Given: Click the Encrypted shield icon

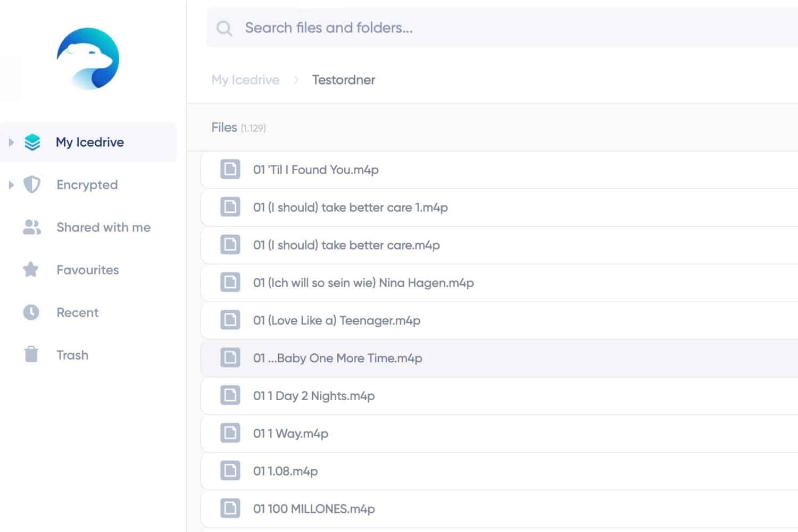Looking at the screenshot, I should pos(32,185).
